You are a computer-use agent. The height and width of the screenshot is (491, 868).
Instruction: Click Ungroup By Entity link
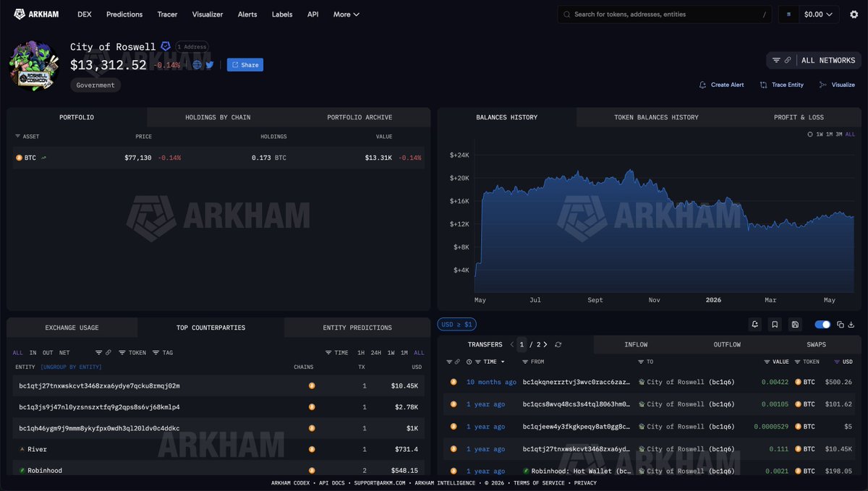tap(71, 367)
